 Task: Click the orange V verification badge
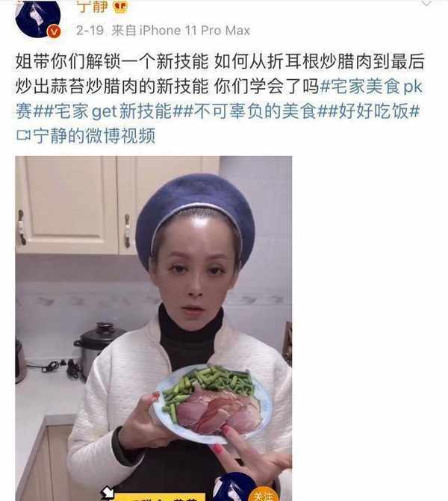pos(54,31)
